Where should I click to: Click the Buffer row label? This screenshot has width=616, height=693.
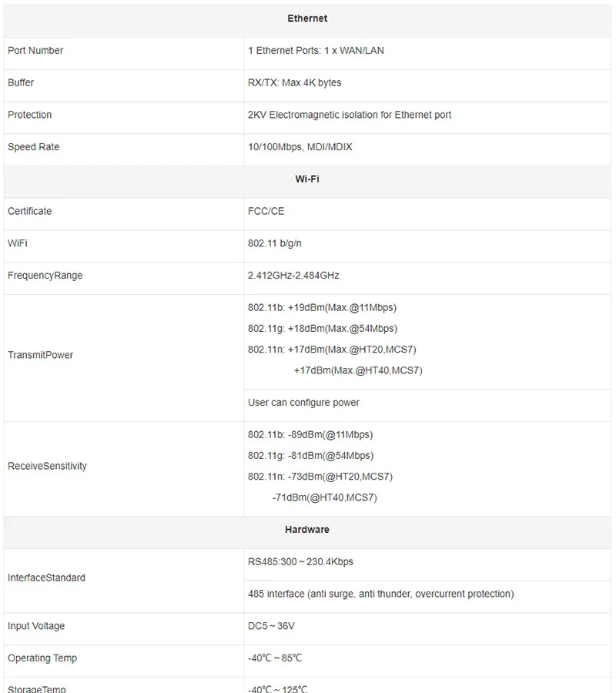click(21, 82)
